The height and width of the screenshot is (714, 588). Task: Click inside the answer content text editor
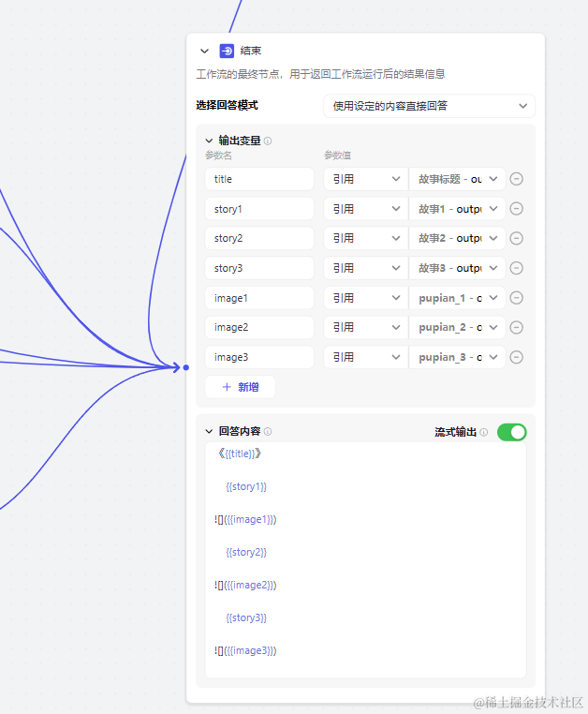click(x=365, y=562)
